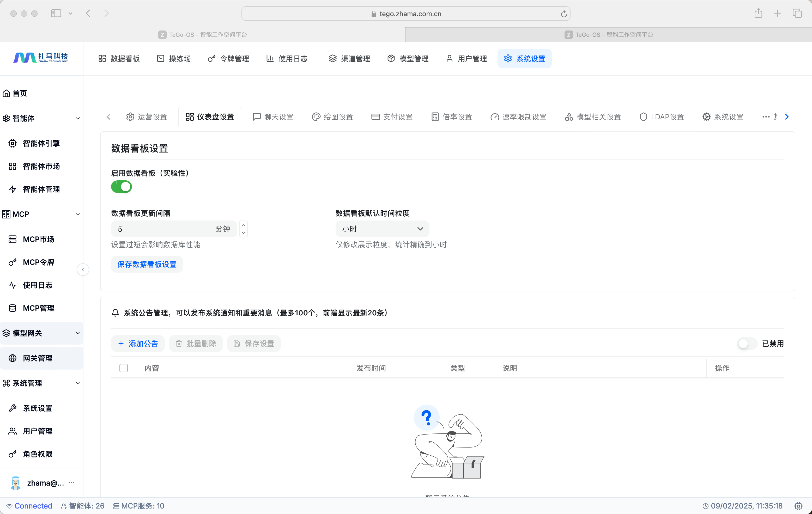Click the page reload icon in the address bar
812x514 pixels.
(x=563, y=14)
